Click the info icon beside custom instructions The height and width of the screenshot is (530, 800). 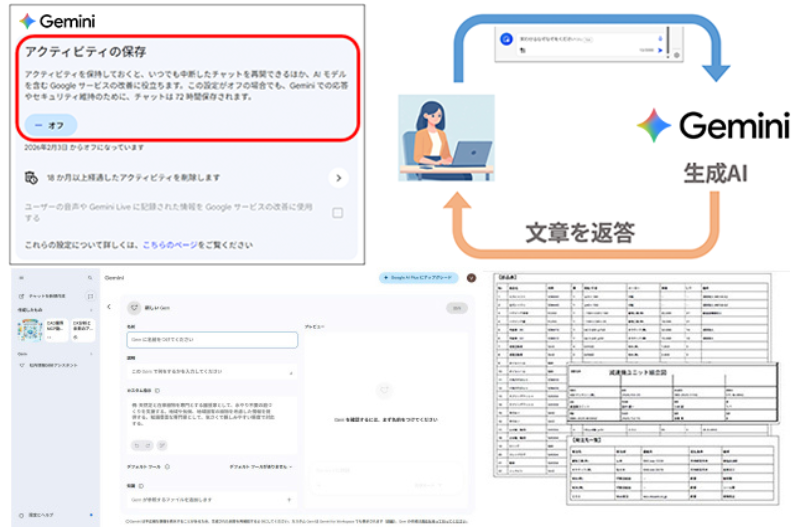[x=157, y=390]
